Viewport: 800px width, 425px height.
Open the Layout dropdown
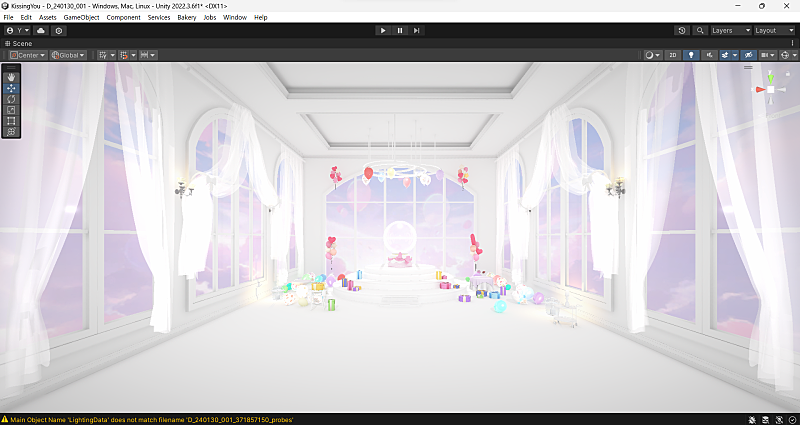(773, 30)
